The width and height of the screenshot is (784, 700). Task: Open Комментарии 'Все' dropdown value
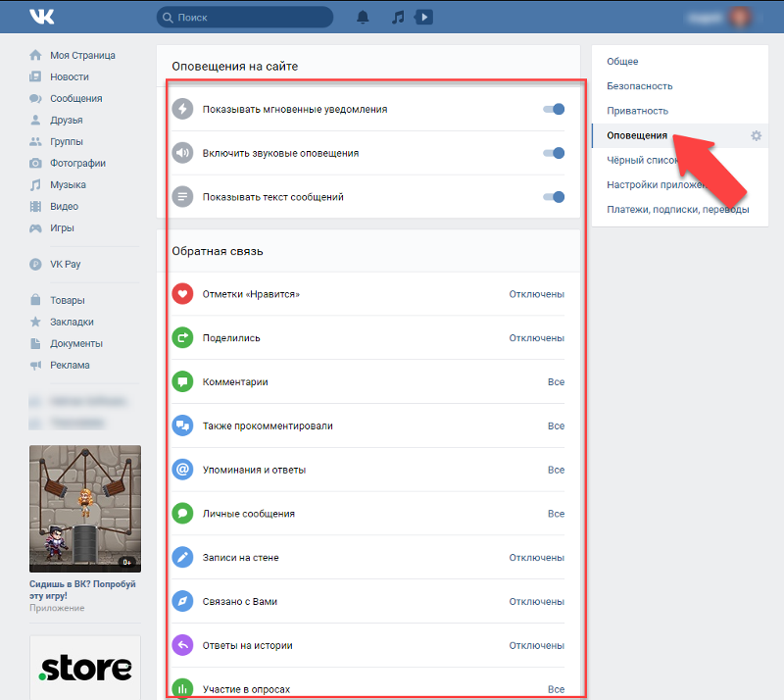(x=556, y=382)
